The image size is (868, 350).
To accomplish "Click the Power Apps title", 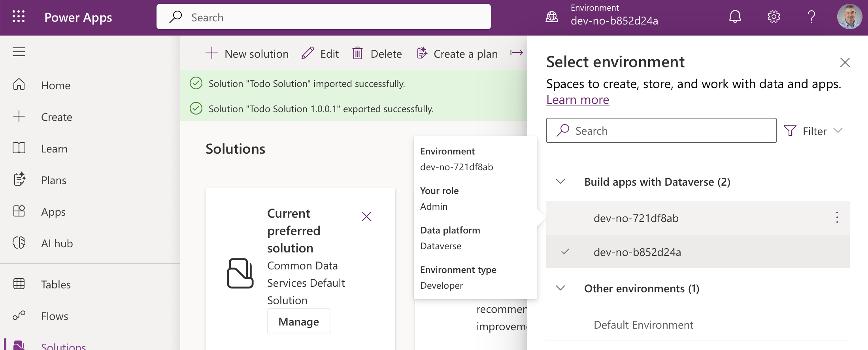I will [78, 17].
